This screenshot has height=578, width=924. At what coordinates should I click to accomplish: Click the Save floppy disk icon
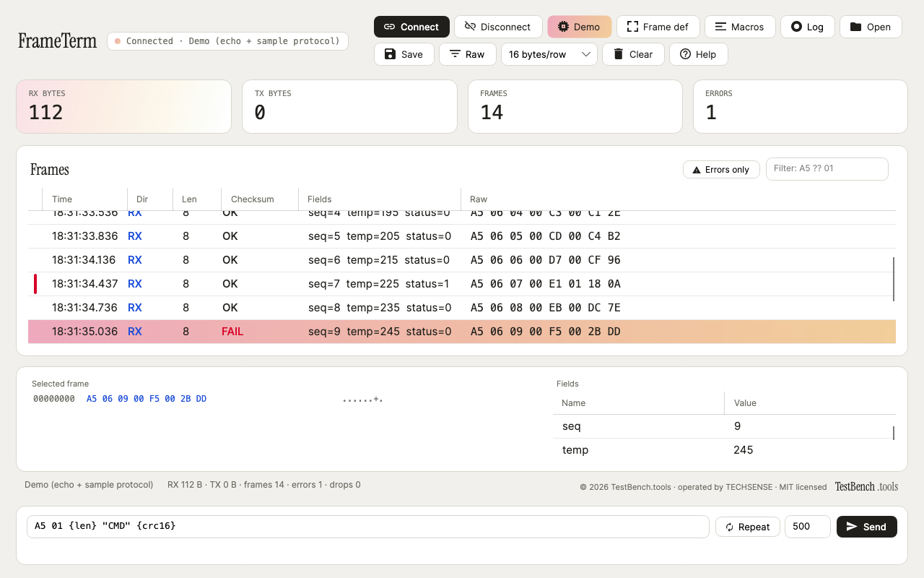pyautogui.click(x=390, y=54)
